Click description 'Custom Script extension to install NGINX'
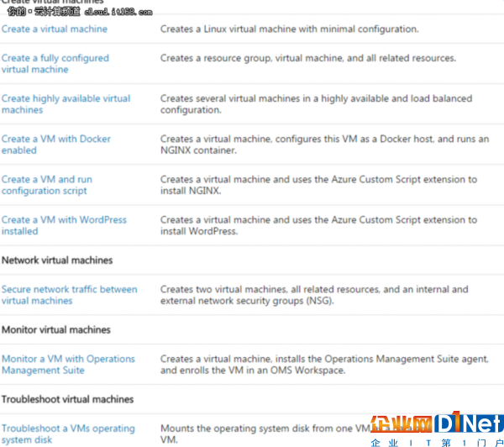 click(318, 185)
